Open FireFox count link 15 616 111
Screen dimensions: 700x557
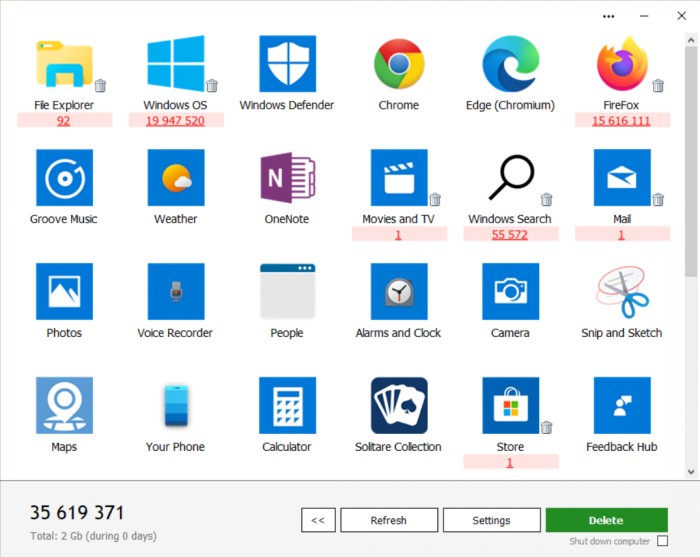621,121
